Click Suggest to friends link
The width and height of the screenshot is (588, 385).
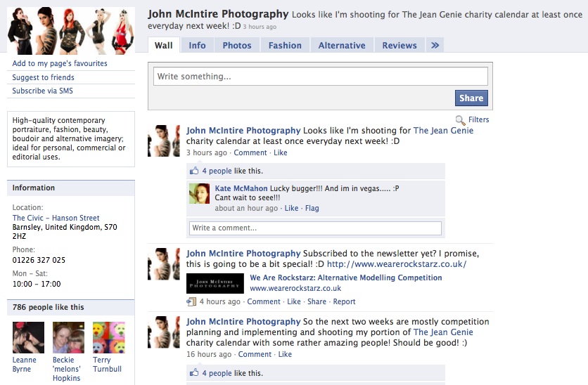[43, 77]
